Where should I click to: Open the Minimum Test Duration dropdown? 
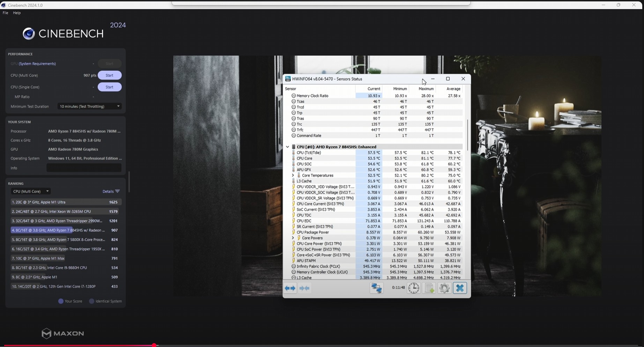(x=90, y=106)
